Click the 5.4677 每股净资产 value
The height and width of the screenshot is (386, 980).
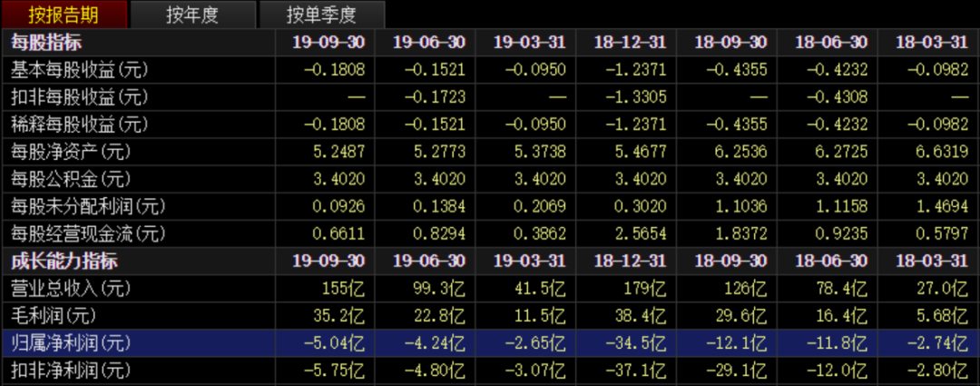click(641, 152)
